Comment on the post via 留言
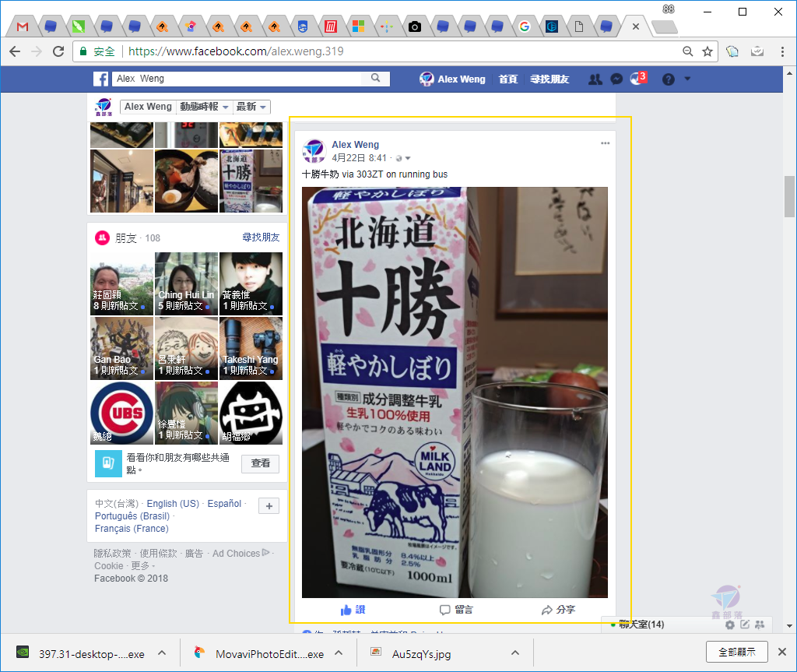Image resolution: width=797 pixels, height=672 pixels. 456,610
